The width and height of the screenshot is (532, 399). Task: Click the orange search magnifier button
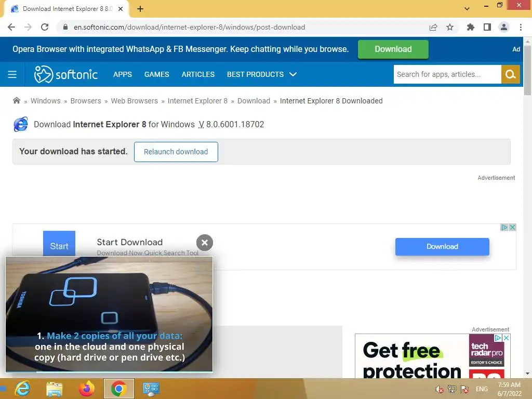510,74
